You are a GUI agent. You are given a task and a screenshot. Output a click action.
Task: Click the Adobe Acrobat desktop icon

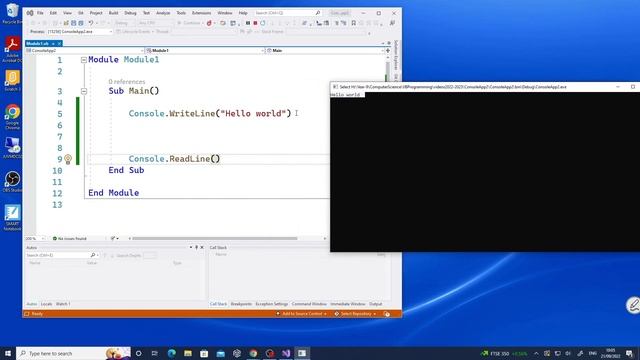pos(12,49)
